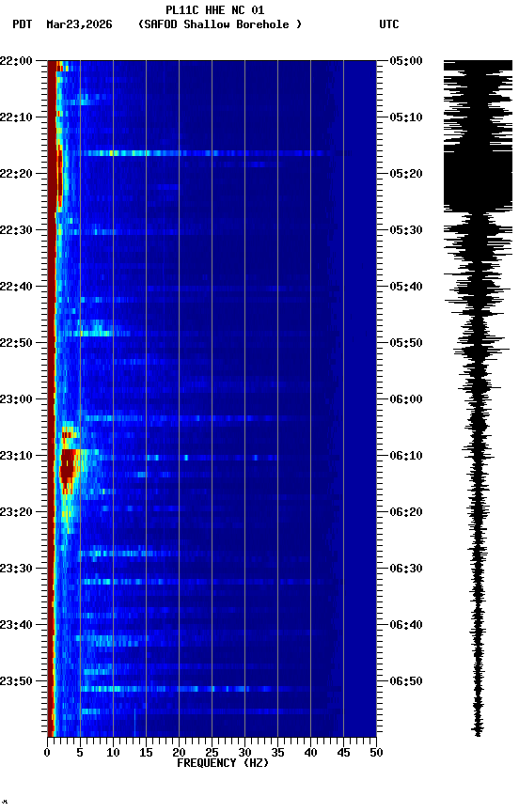
Task: Click the 45 Hz frequency tick label
Action: 343,753
